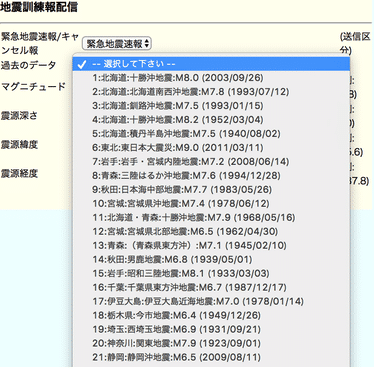Click the 緊急地震速報/キャンセル報 label
Image resolution: width=378 pixels, height=370 pixels.
[40, 43]
